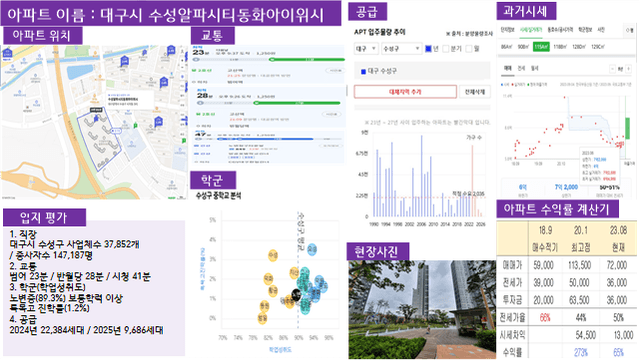Enable the 월 monthly checkbox
Screen dimensions: 640x360
pos(469,49)
